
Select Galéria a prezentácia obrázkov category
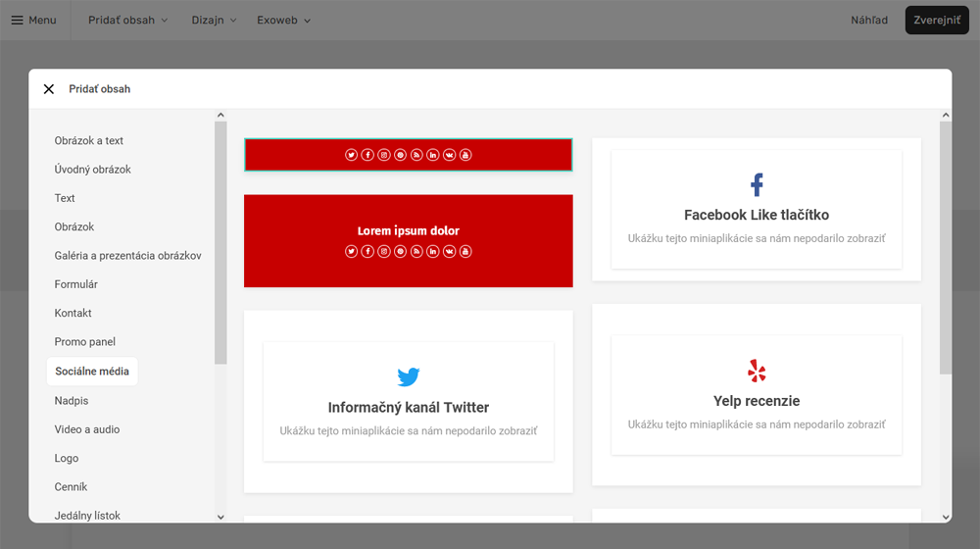(127, 256)
